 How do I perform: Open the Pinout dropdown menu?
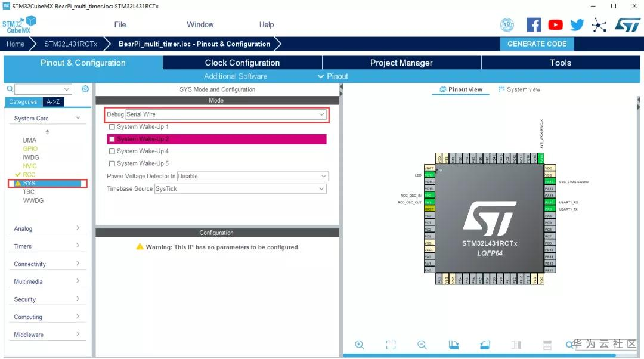pyautogui.click(x=333, y=76)
